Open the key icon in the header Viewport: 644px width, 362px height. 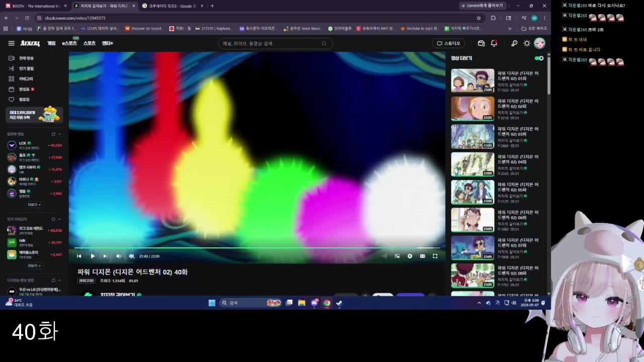coord(514,43)
